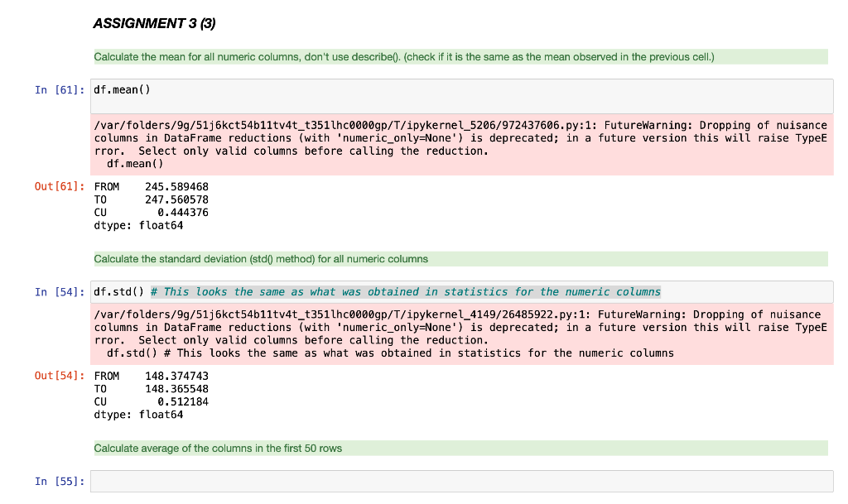Click the In [55] prompt label
Viewport: 848px width, 504px height.
(60, 482)
